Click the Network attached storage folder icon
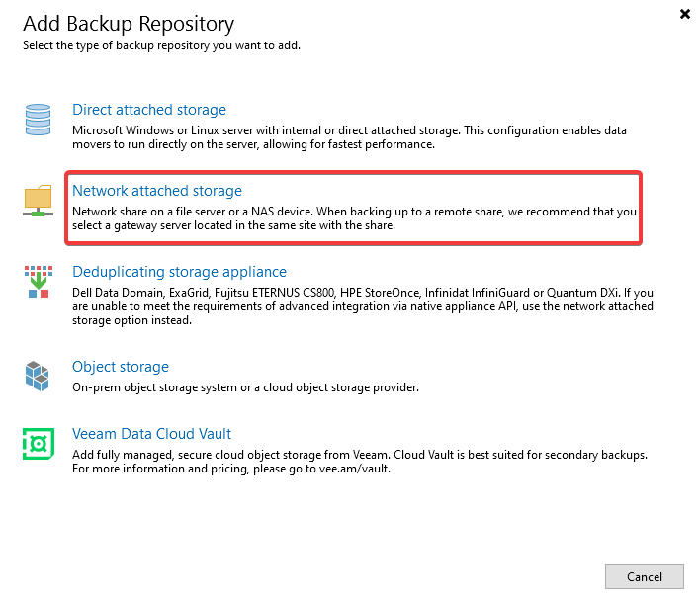The width and height of the screenshot is (700, 601). 39,201
